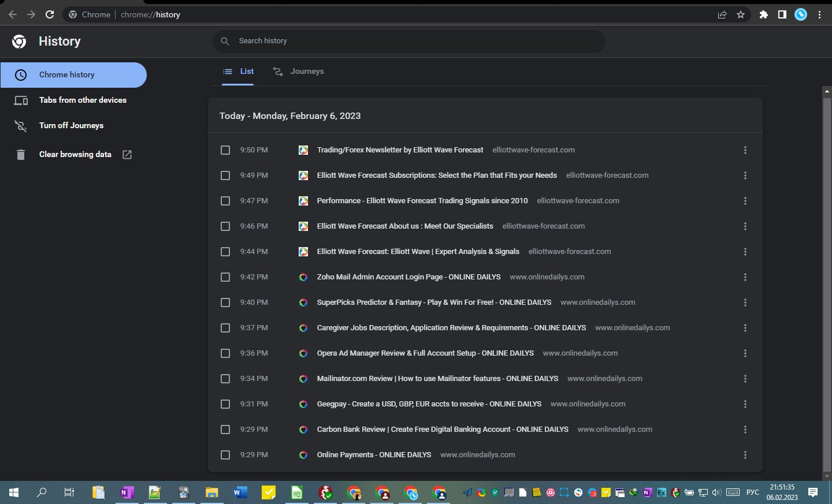The height and width of the screenshot is (504, 832).
Task: Check the 9:49 PM Subscriptions entry
Action: [225, 176]
